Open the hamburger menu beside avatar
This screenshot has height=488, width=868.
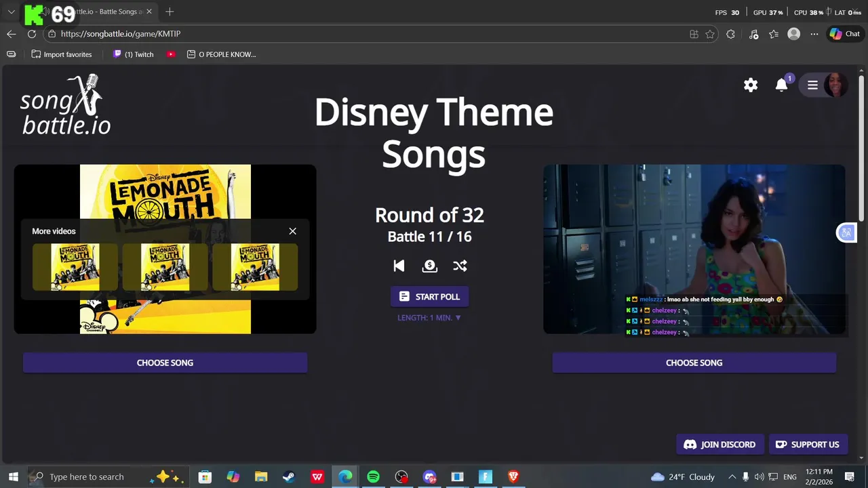pyautogui.click(x=812, y=85)
